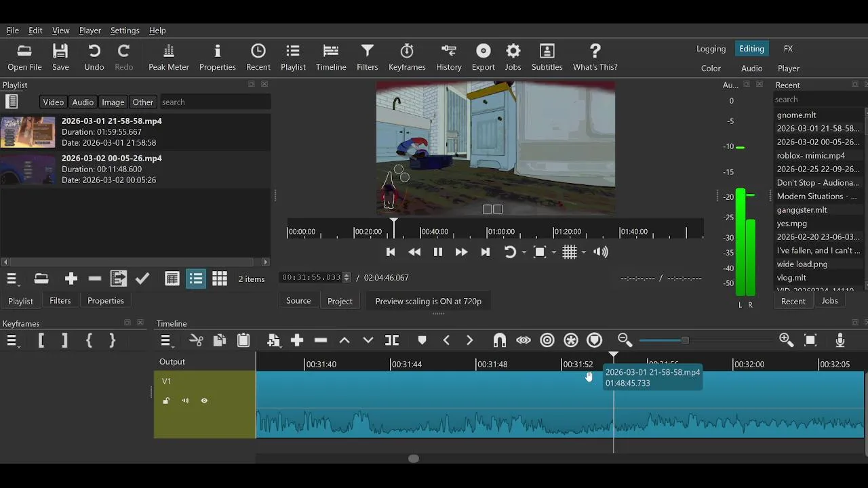Open the Player menu in the menu bar
Viewport: 868px width, 488px height.
pyautogui.click(x=90, y=30)
